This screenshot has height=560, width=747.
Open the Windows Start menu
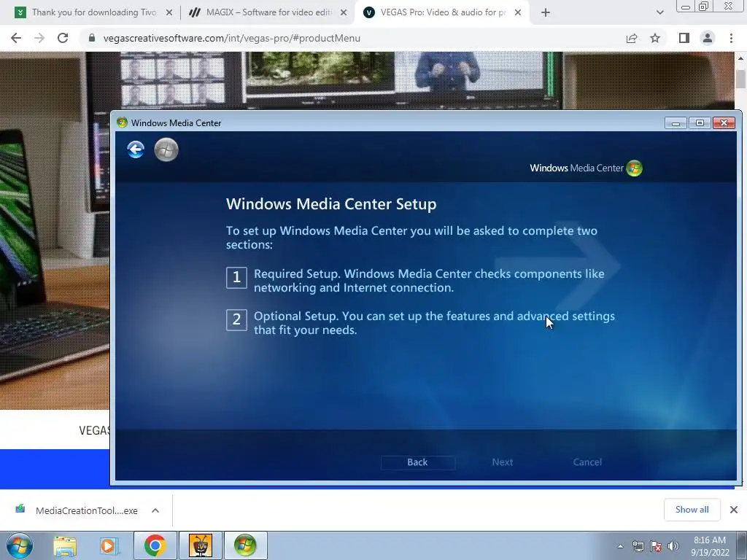point(20,545)
